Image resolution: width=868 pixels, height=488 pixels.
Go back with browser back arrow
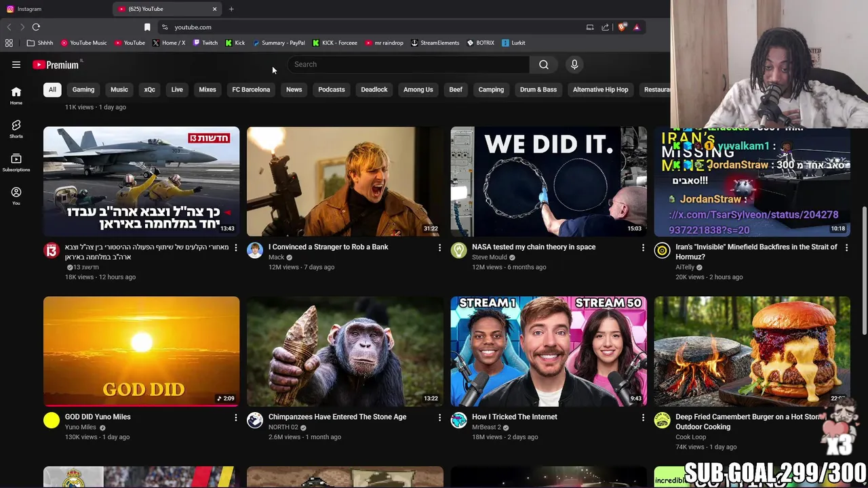click(9, 27)
